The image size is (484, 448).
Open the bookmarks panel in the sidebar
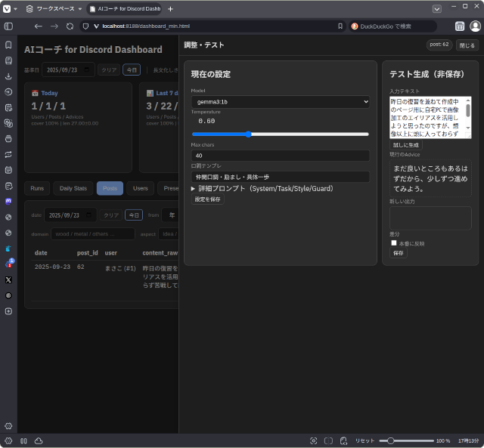pyautogui.click(x=8, y=45)
